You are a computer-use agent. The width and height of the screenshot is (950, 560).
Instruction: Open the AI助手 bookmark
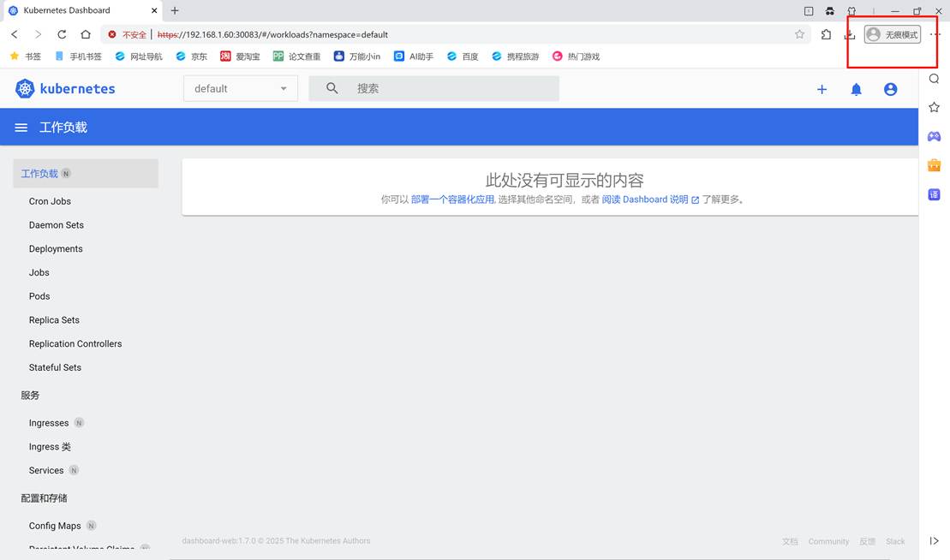pos(413,57)
